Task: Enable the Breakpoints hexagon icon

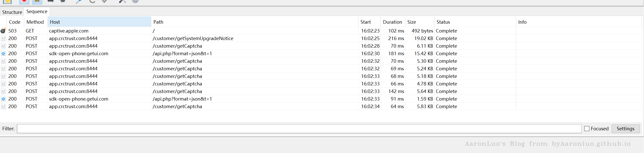Action: tap(63, 1)
